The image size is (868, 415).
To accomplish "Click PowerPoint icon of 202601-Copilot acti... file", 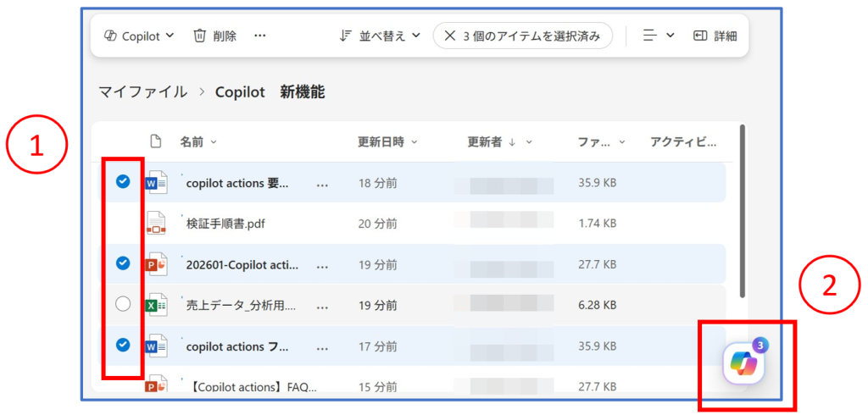I will (x=157, y=264).
